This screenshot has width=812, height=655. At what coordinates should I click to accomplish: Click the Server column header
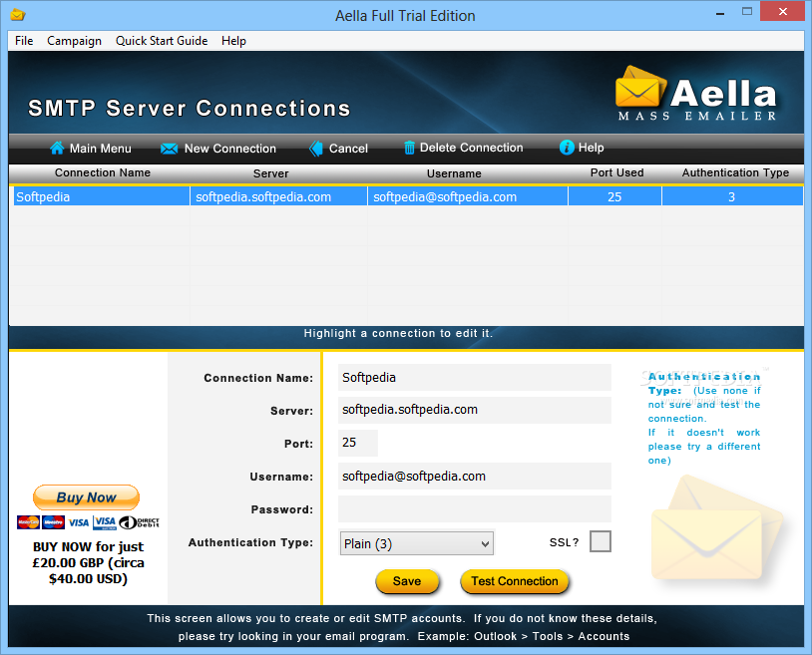[x=271, y=173]
